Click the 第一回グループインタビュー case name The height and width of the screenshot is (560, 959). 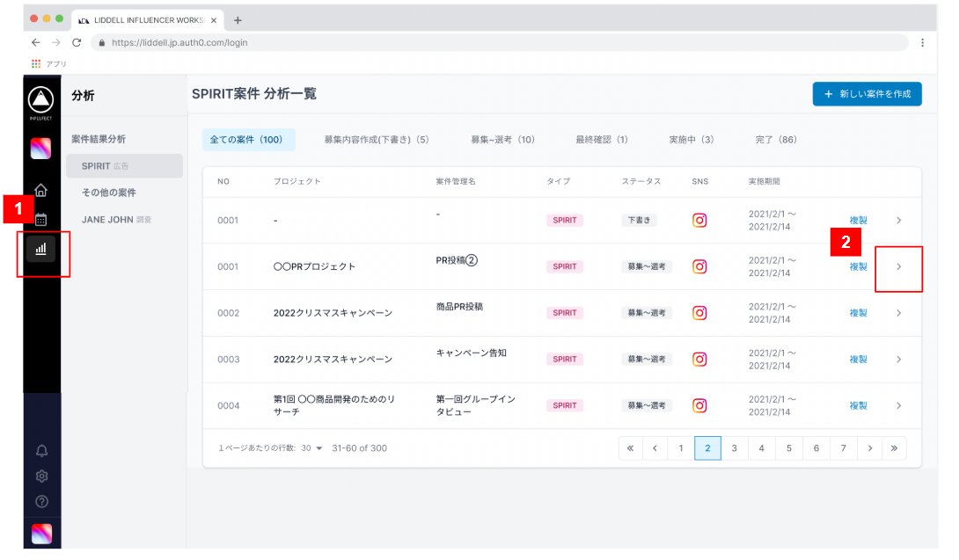(x=475, y=405)
